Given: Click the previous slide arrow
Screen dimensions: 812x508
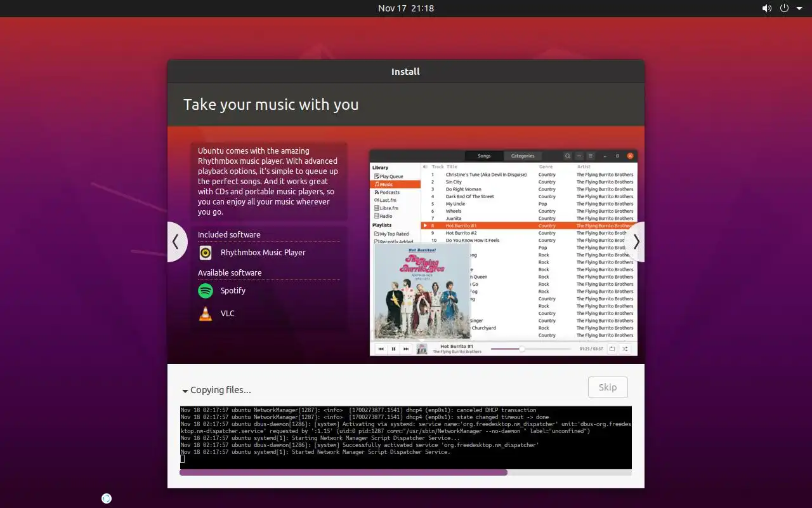Looking at the screenshot, I should coord(176,242).
